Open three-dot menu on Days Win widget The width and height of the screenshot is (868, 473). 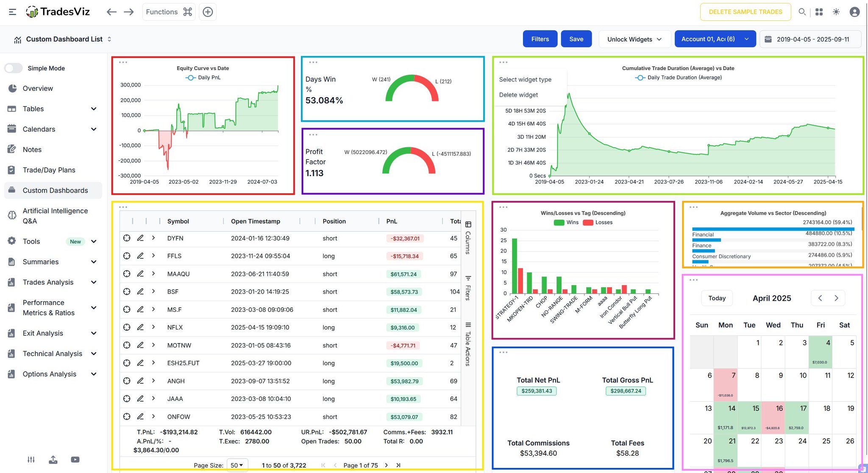point(313,62)
